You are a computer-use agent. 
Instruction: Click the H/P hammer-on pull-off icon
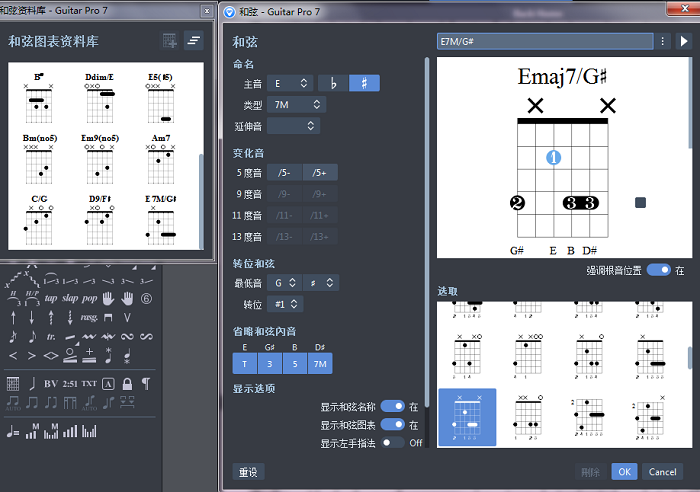[x=32, y=298]
